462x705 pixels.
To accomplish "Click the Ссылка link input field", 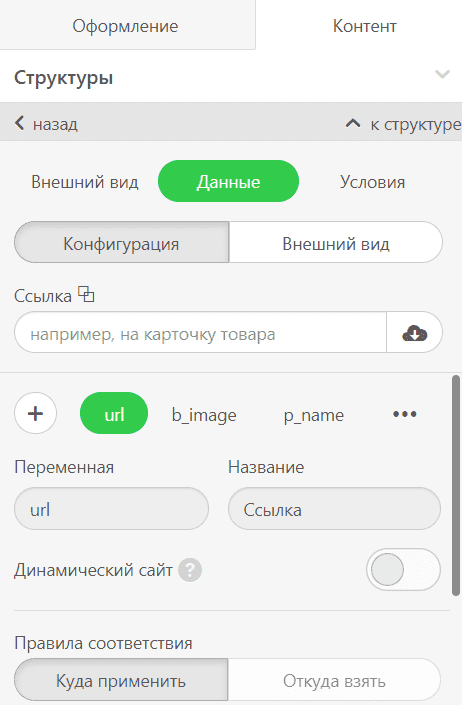I will pyautogui.click(x=200, y=332).
